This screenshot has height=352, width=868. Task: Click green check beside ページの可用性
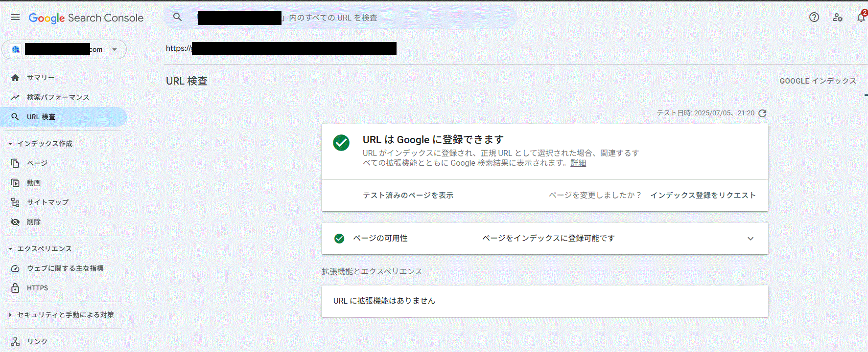tap(339, 239)
